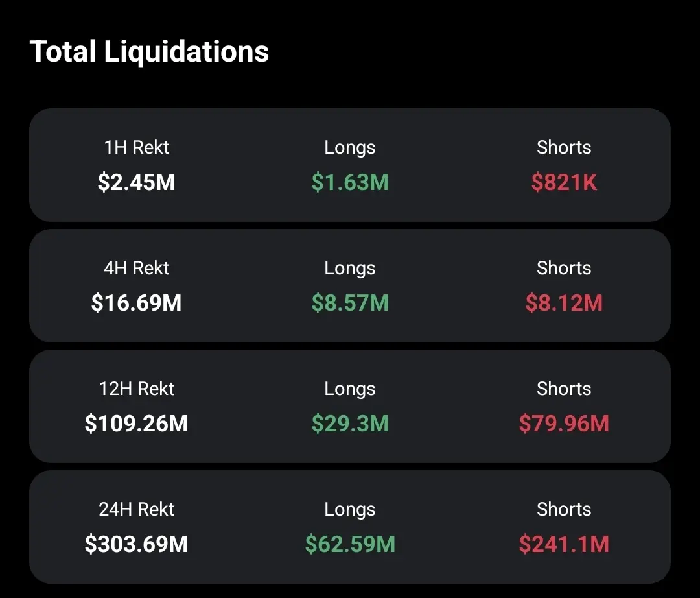
Task: Click the $8.12M shorts value
Action: [564, 303]
